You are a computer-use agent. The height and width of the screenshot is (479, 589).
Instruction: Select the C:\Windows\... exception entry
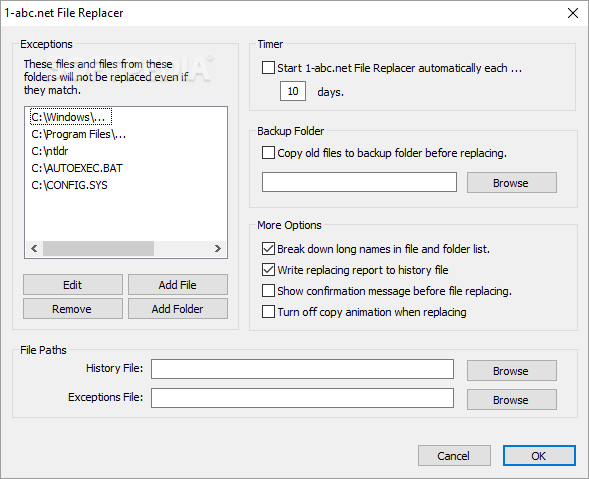[x=71, y=117]
